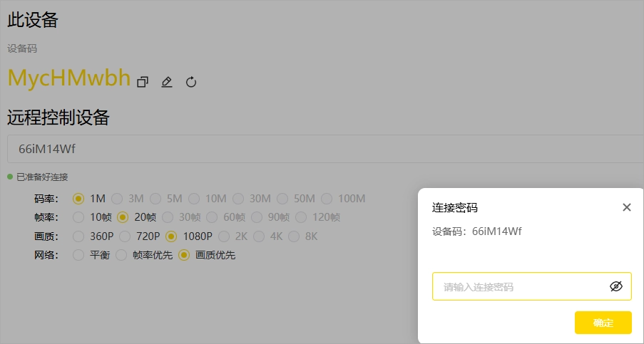Select 3M bitrate option
Screen dimensions: 644x344
pyautogui.click(x=117, y=199)
